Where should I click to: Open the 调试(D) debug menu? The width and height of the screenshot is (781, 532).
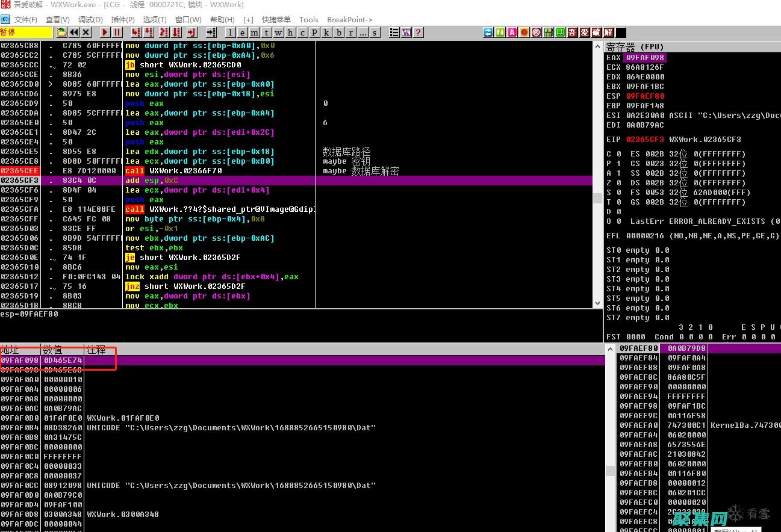90,20
